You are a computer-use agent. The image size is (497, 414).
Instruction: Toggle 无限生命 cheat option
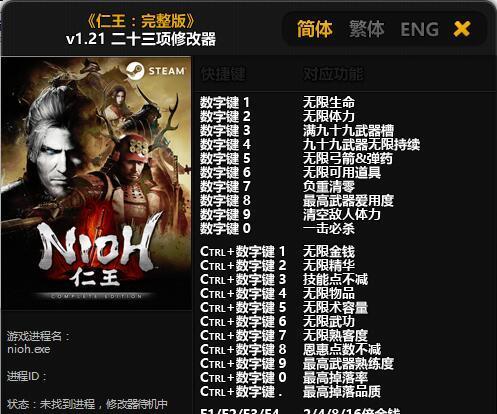[x=329, y=102]
